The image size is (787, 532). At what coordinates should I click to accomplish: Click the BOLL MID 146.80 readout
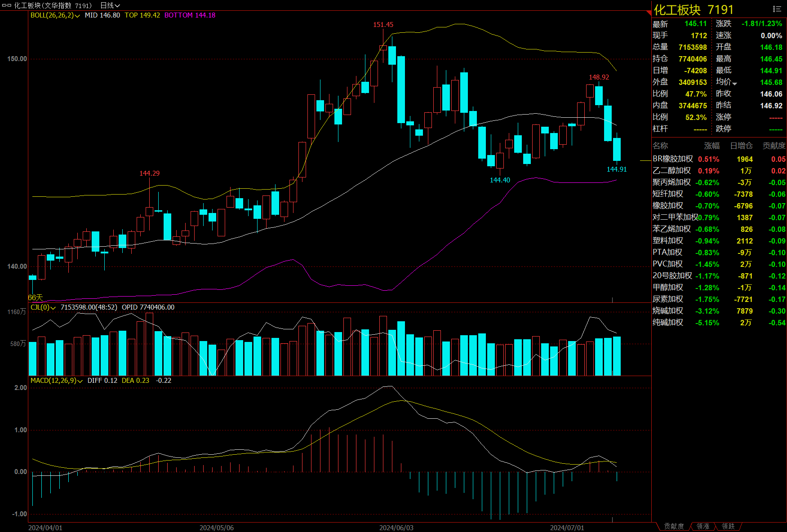102,15
